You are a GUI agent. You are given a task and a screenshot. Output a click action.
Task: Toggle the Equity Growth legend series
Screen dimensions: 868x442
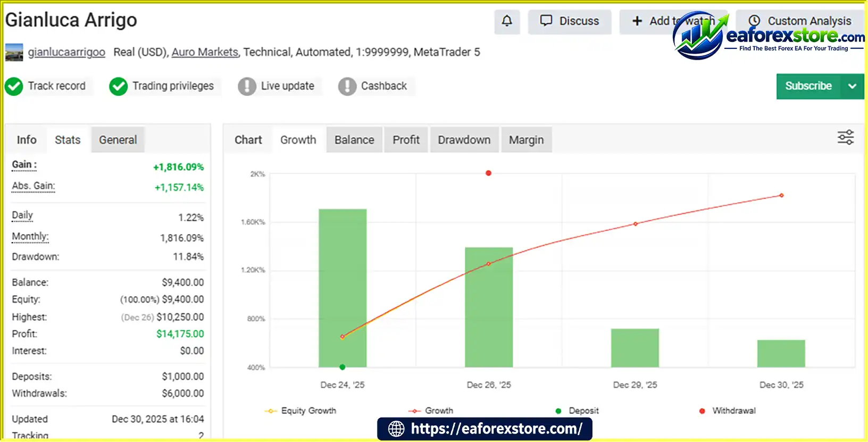tap(301, 411)
